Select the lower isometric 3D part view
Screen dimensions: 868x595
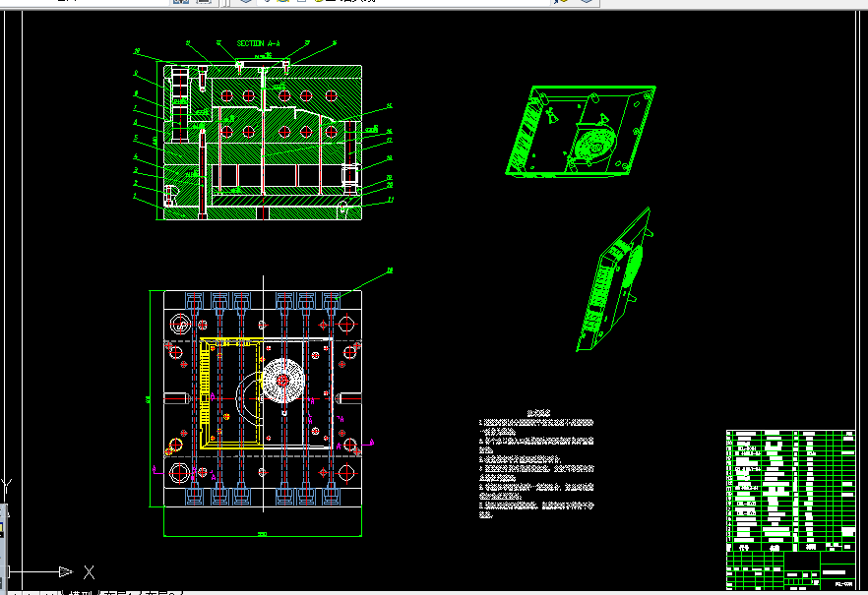614,279
